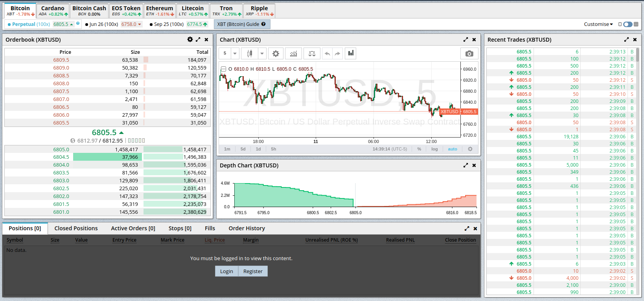Expand the Orderbook panel to fullscreen

(x=198, y=39)
